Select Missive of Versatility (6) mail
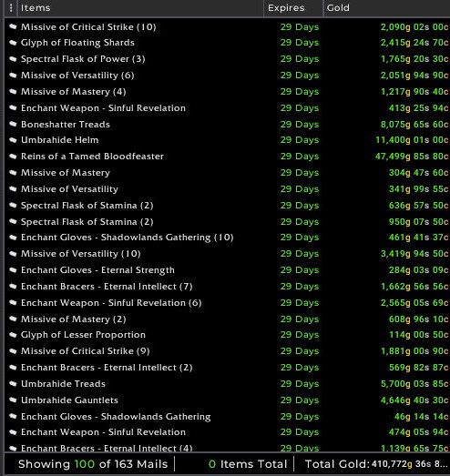Image resolution: width=450 pixels, height=476 pixels. (77, 76)
